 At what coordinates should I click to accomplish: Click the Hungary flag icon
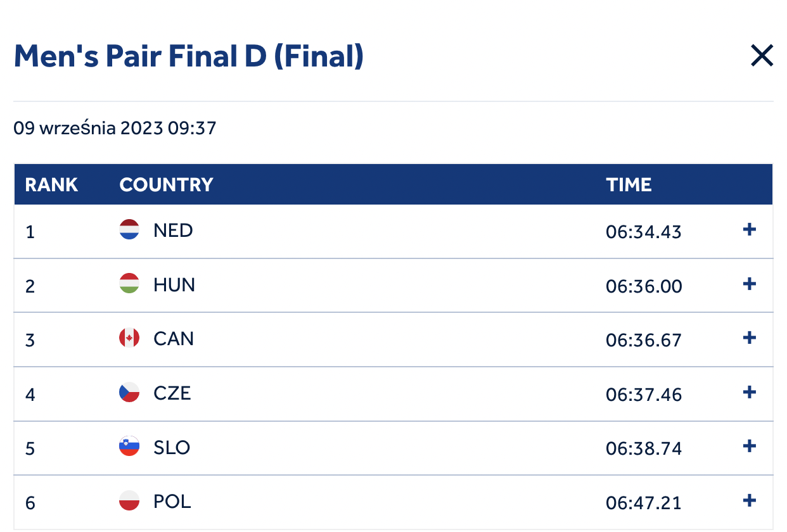coord(129,284)
